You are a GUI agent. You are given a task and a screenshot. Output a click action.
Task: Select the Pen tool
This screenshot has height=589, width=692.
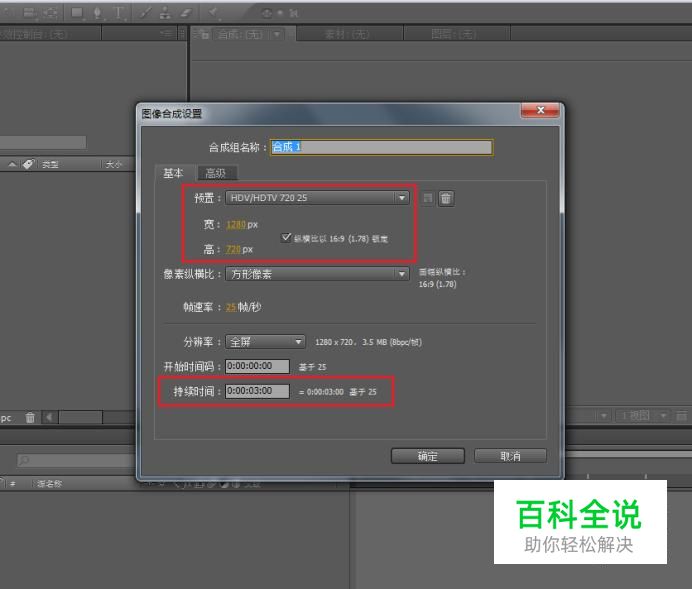tap(98, 13)
